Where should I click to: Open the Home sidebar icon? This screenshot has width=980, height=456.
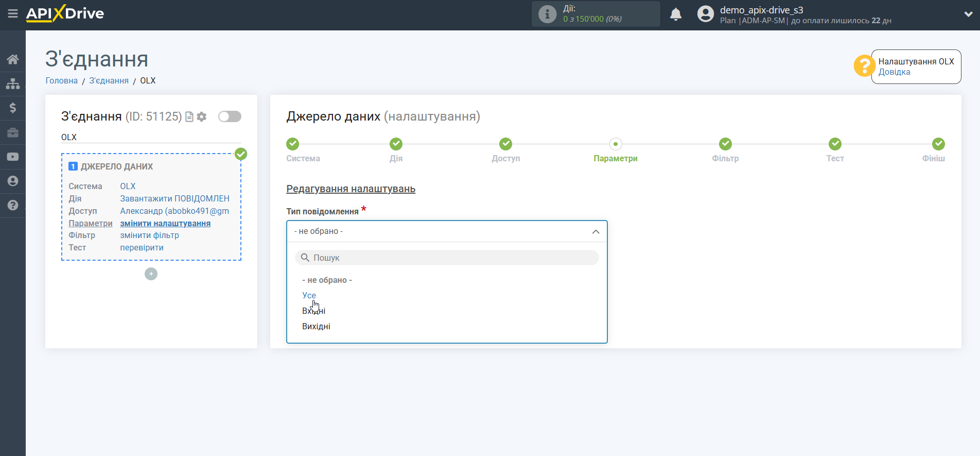[x=13, y=59]
